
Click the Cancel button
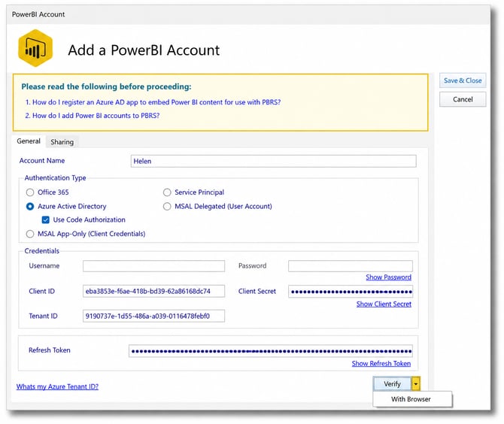pos(463,99)
